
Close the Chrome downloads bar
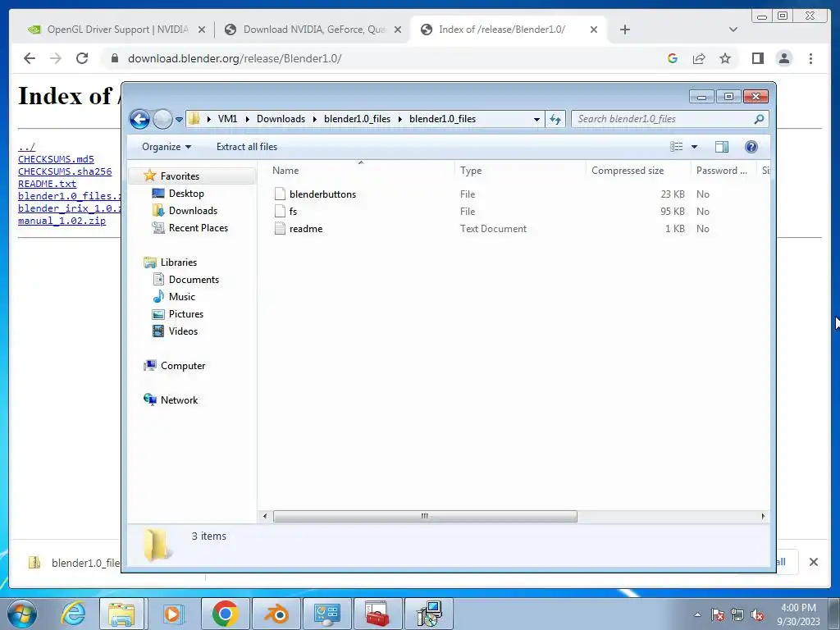(813, 562)
